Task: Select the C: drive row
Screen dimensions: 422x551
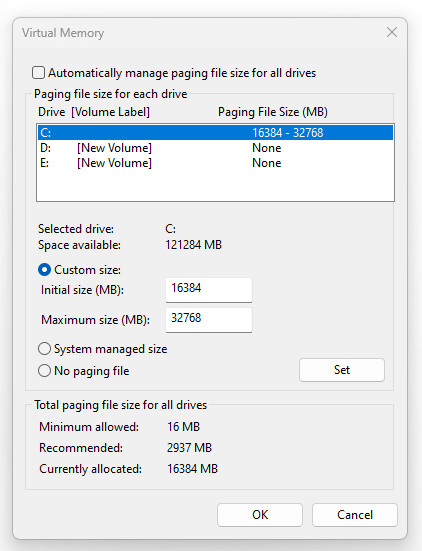Action: [x=215, y=132]
